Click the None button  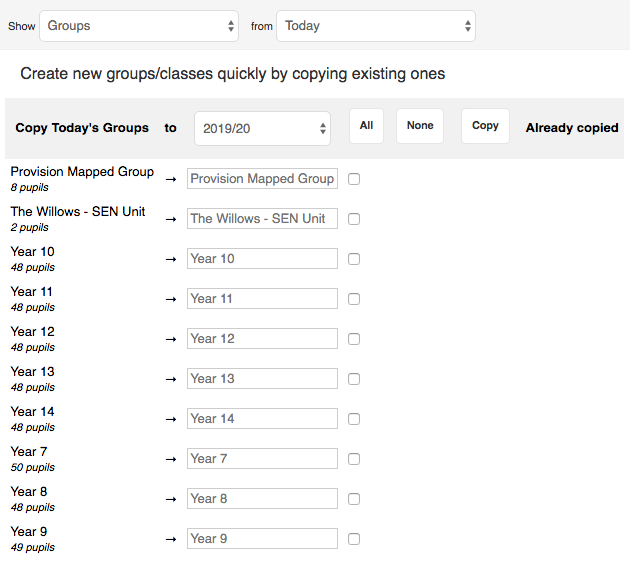point(420,126)
